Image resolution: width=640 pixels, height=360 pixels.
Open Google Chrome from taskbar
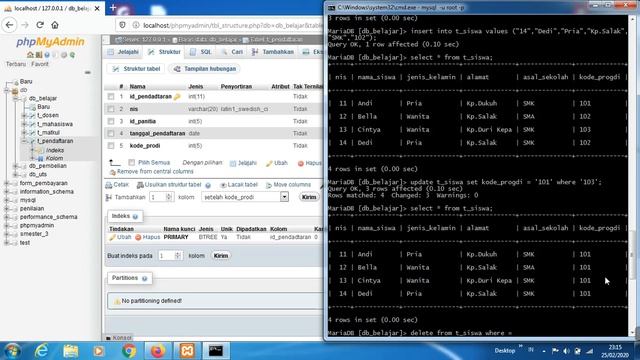coord(129,351)
